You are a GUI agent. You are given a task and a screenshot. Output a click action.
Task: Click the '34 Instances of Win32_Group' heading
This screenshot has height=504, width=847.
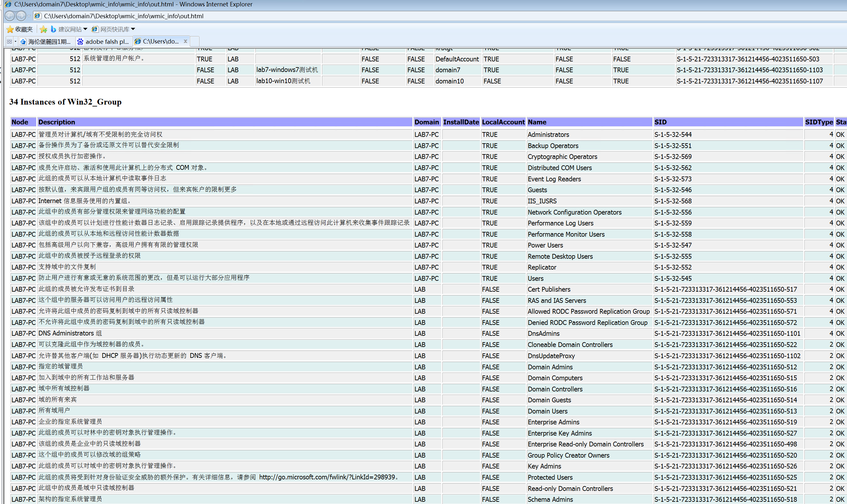tap(65, 102)
